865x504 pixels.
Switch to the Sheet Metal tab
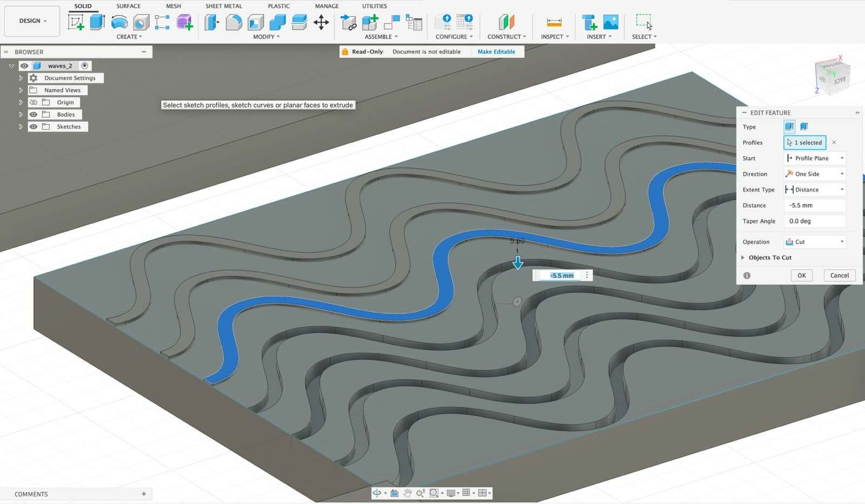click(223, 6)
